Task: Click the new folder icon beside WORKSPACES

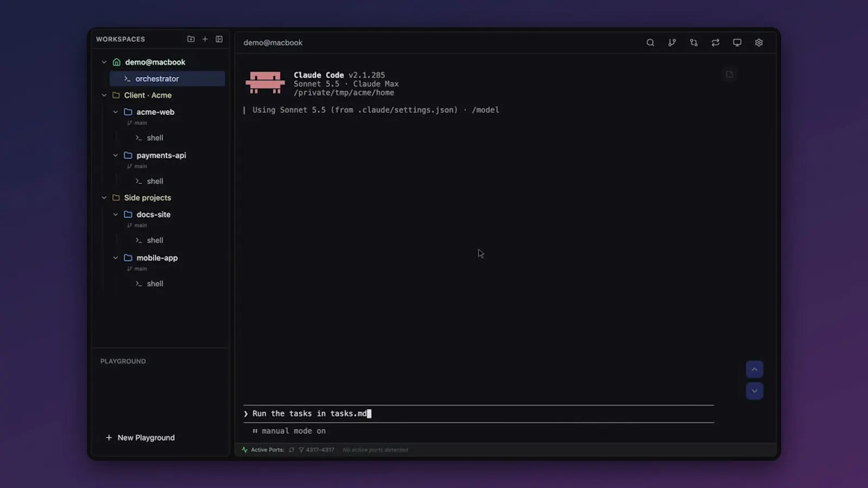Action: pos(191,39)
